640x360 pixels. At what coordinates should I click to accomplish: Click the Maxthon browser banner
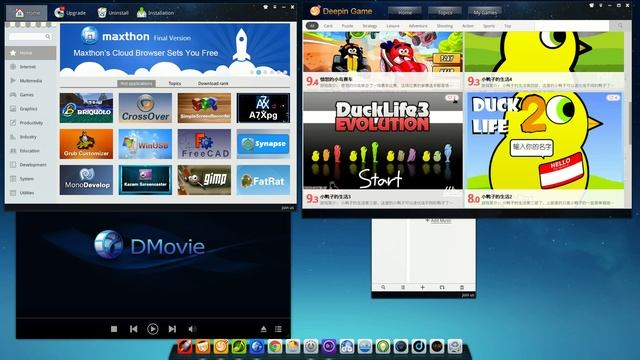tap(175, 49)
